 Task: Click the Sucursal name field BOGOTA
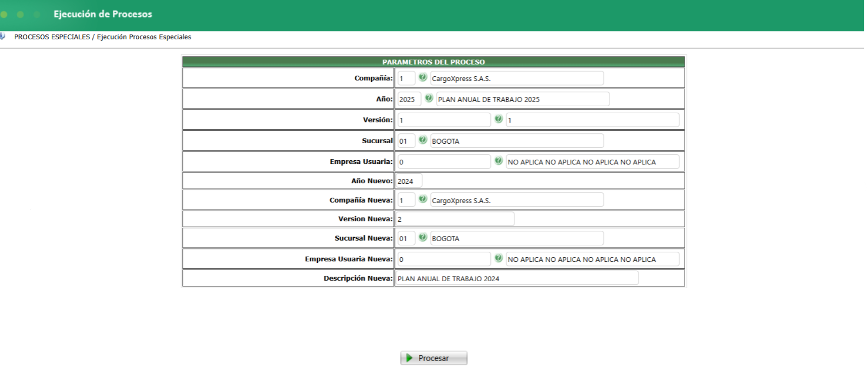(x=517, y=141)
